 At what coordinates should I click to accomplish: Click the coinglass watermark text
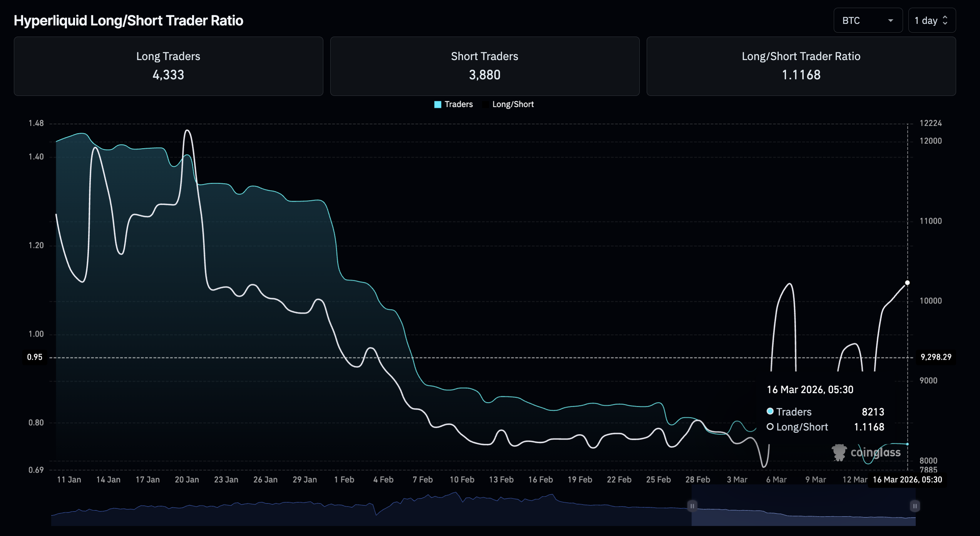click(875, 452)
